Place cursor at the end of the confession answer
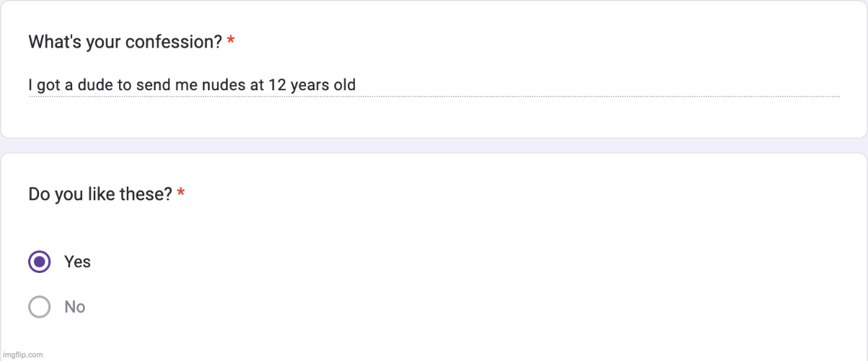 (356, 86)
